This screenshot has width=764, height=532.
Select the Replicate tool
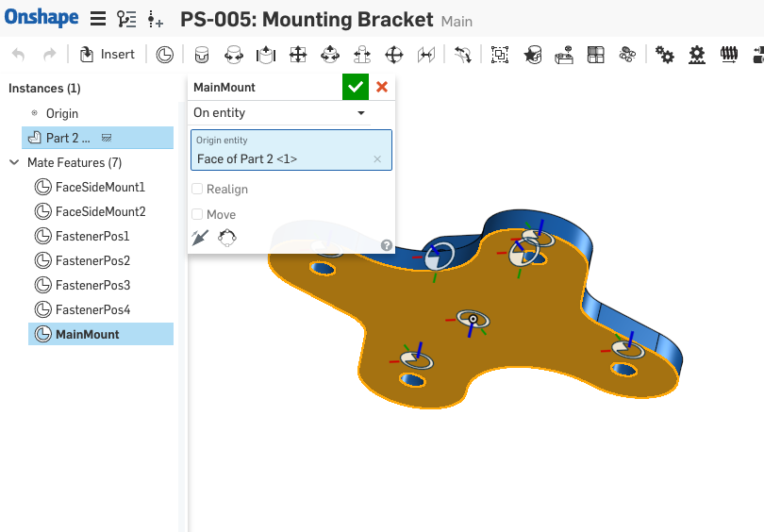coord(564,54)
